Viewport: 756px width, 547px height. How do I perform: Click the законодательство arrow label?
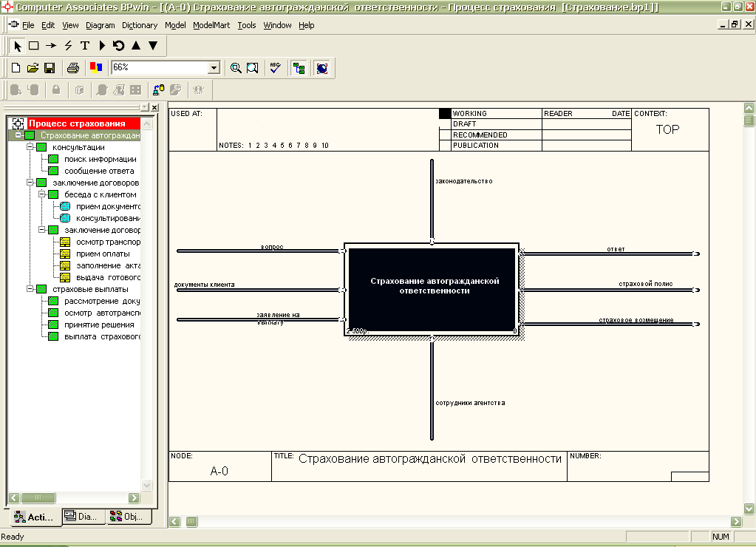[x=464, y=181]
